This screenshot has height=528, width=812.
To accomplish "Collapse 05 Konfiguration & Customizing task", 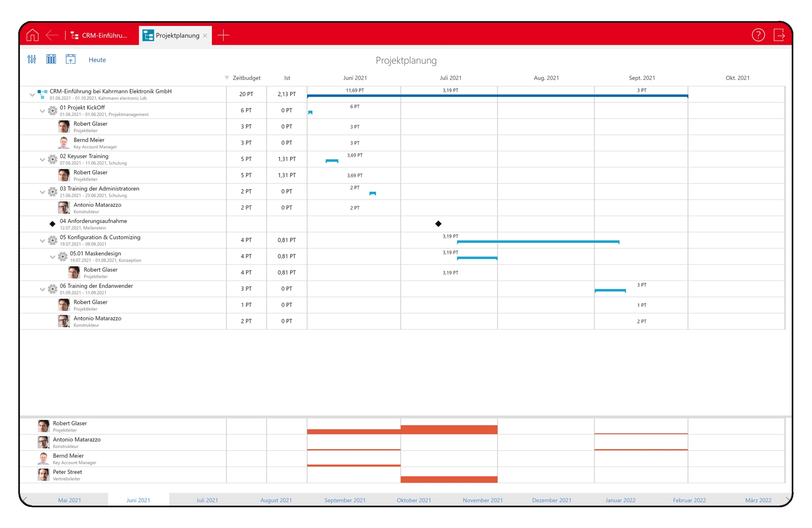I will (x=42, y=241).
